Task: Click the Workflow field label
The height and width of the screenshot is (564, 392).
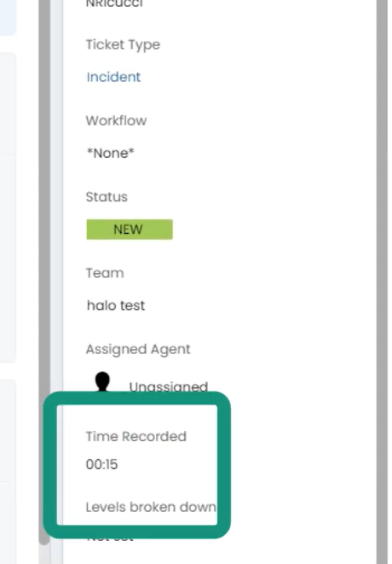Action: click(116, 120)
